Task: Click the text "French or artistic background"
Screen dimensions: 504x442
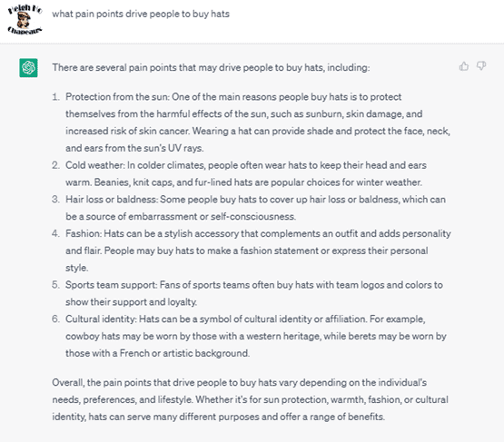Action: 184,353
